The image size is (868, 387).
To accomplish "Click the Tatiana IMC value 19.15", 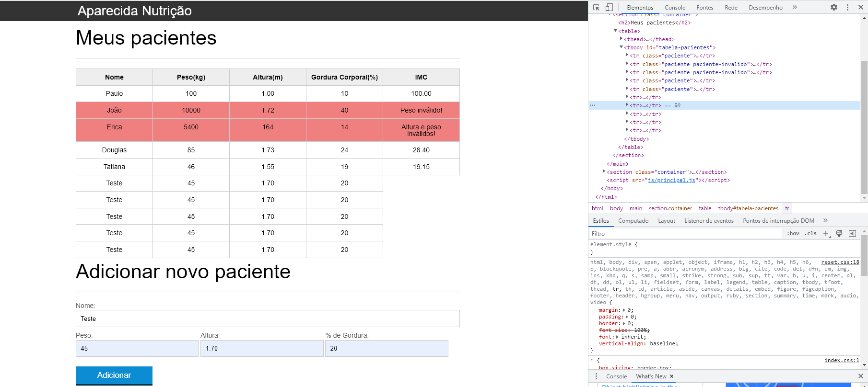I will 421,167.
